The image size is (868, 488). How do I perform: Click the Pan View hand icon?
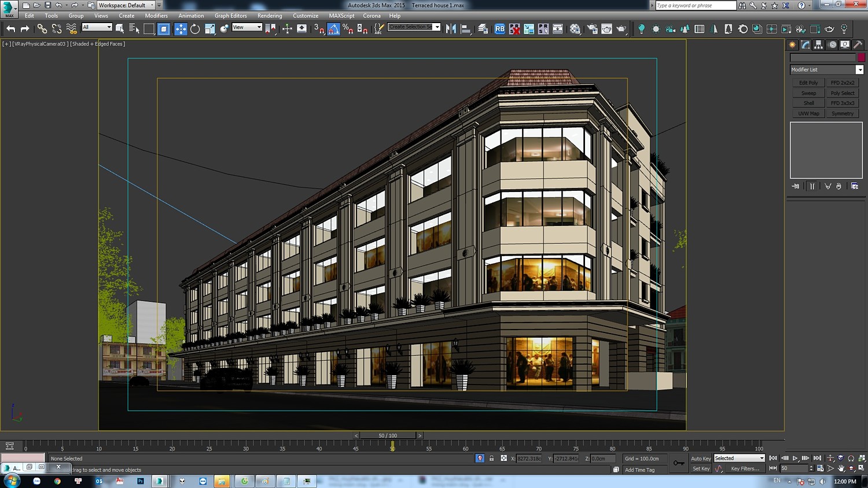coord(841,468)
